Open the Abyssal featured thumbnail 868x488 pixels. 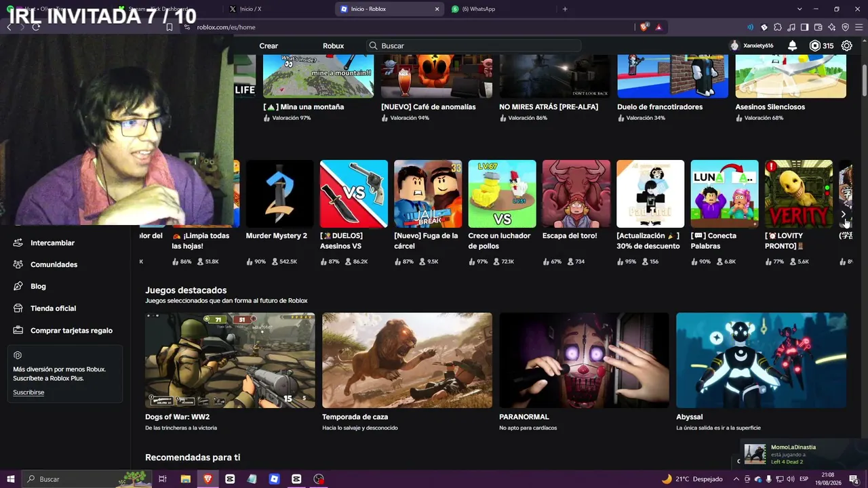click(761, 361)
